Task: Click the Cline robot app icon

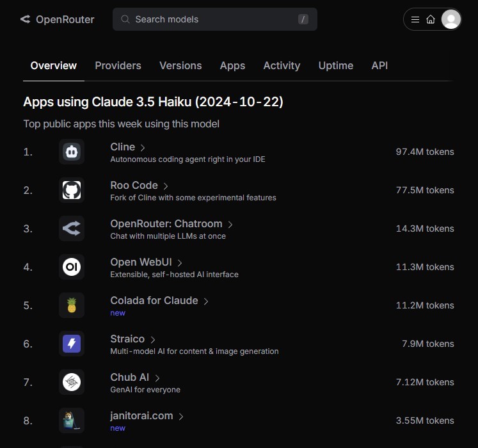Action: click(x=72, y=152)
